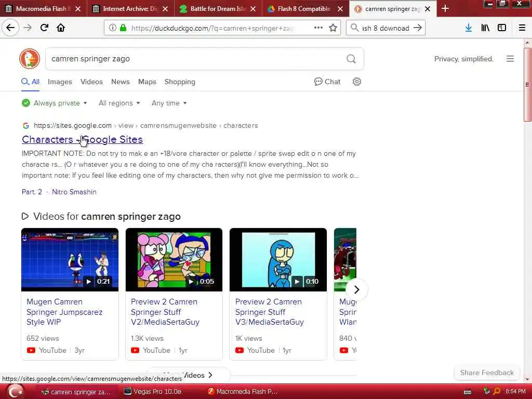
Task: Select the Videos search tab
Action: 91,82
